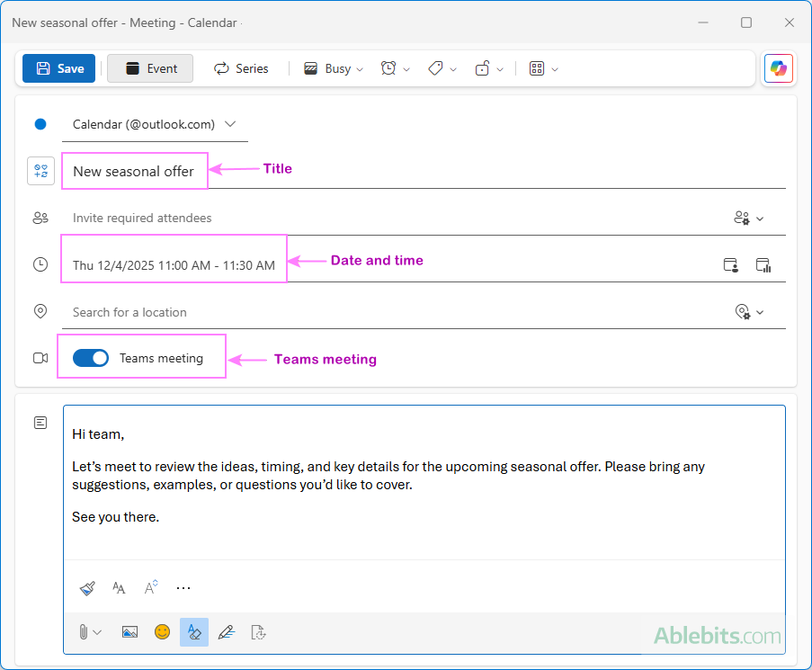Open the Scheduling Assistant calendar icon
The width and height of the screenshot is (812, 670).
click(x=731, y=264)
